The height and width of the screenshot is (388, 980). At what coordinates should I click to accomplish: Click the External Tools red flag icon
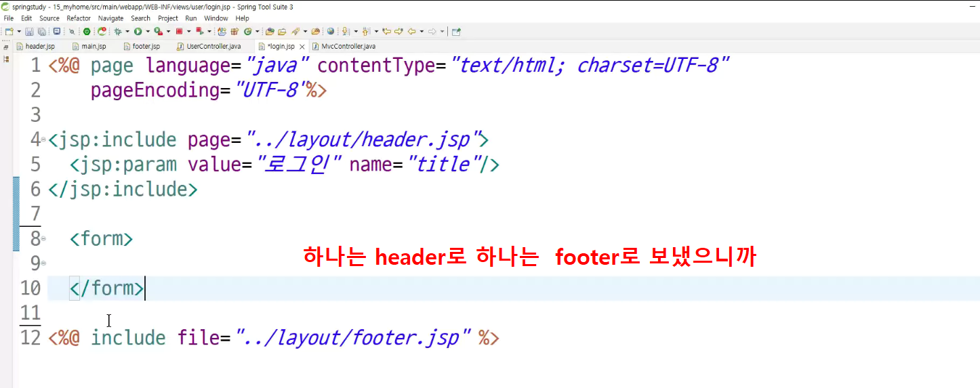click(x=199, y=31)
